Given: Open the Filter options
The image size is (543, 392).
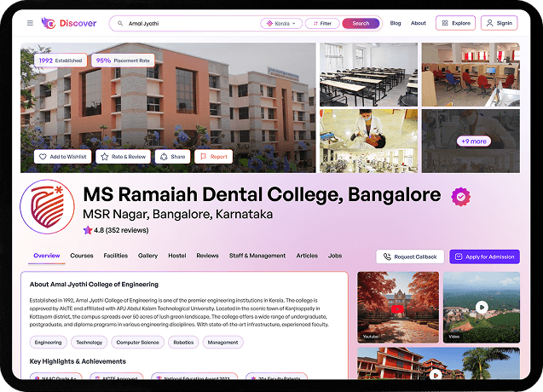Looking at the screenshot, I should point(322,24).
